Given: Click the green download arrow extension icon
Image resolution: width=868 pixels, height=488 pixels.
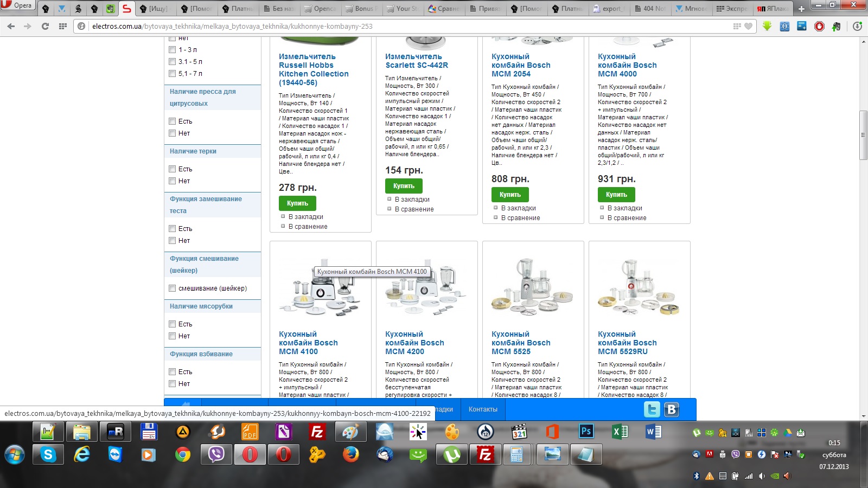Looking at the screenshot, I should click(767, 26).
